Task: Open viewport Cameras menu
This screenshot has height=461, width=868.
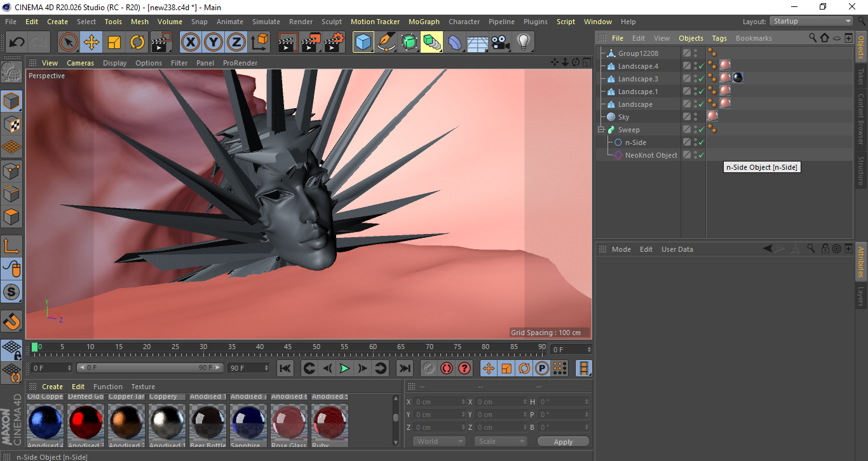Action: (80, 63)
